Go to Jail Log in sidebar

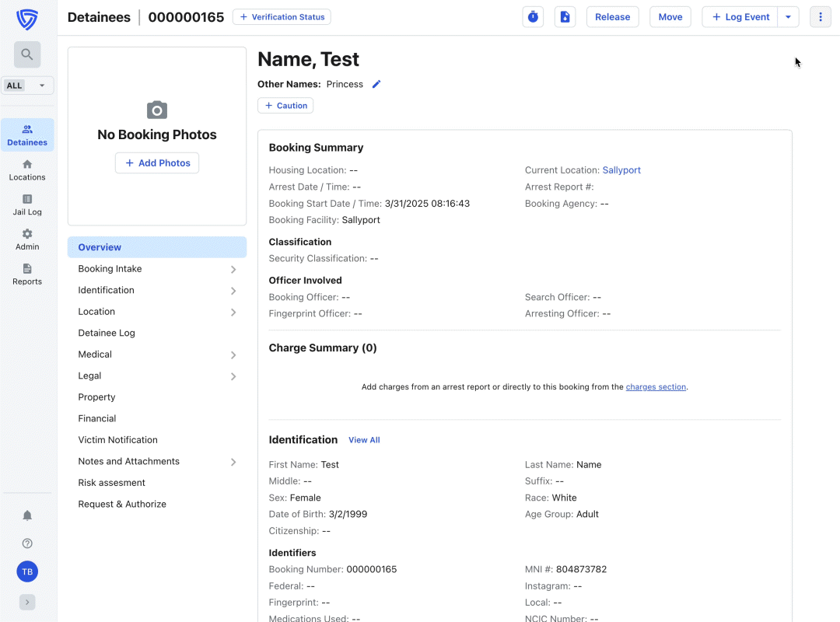(x=27, y=204)
